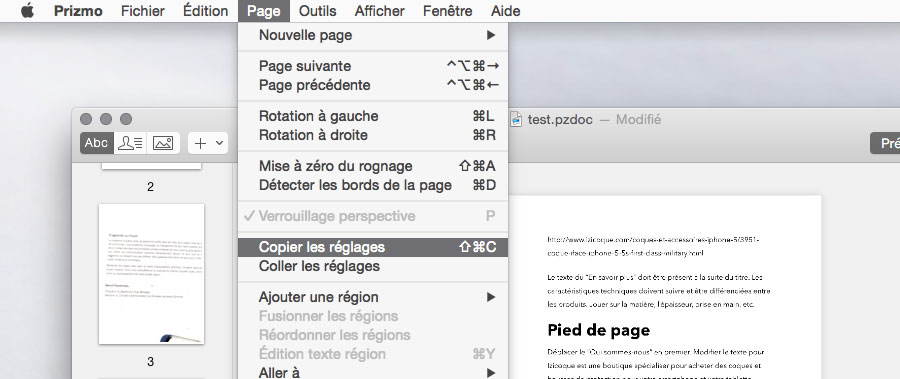Open the plus add page dropdown
Image resolution: width=900 pixels, height=379 pixels.
[x=208, y=143]
